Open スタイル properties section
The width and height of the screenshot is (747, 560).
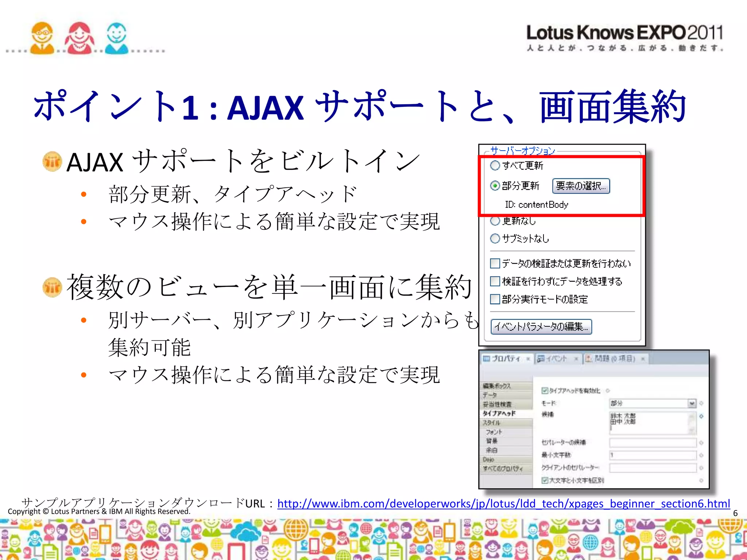tap(507, 423)
